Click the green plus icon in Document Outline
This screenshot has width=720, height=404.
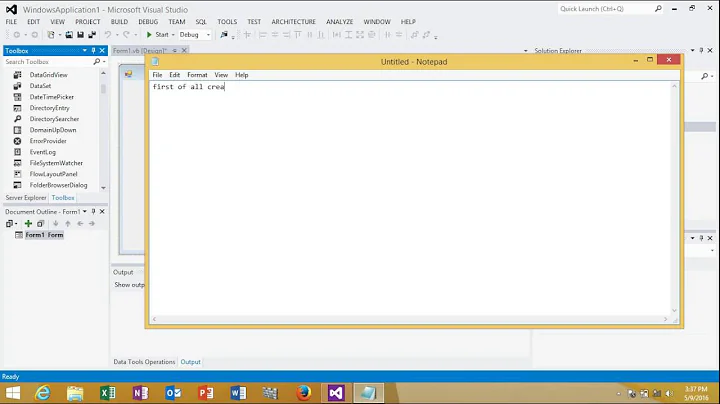(x=28, y=224)
